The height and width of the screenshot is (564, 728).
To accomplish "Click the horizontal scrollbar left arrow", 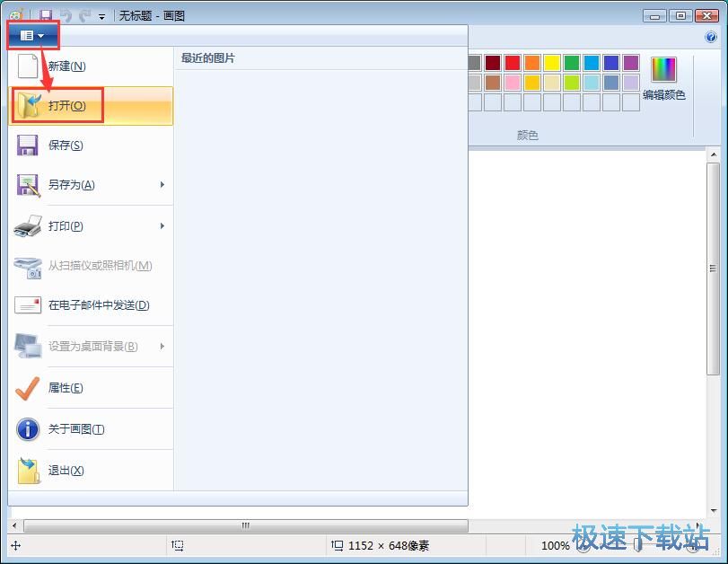I will point(14,525).
